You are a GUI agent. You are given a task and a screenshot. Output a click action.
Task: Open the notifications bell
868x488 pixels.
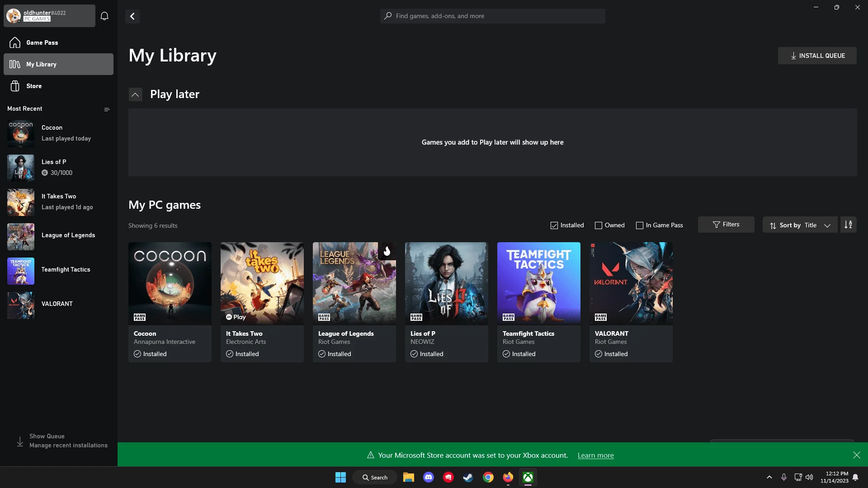pyautogui.click(x=104, y=16)
